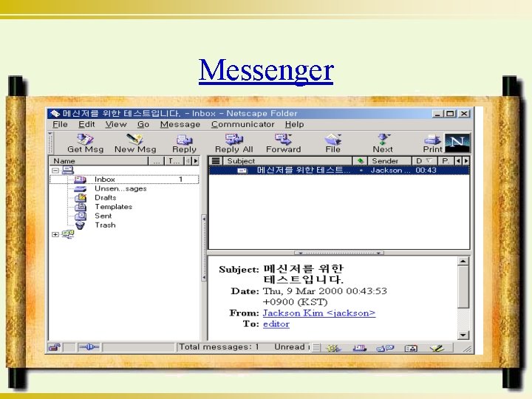Click message list column scroll left arrow
Viewport: 532px width, 399px height.
coord(458,161)
